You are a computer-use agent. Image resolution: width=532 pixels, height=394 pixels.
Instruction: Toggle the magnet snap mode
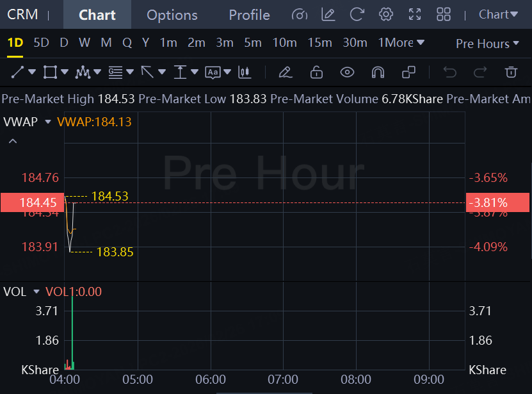coord(378,72)
